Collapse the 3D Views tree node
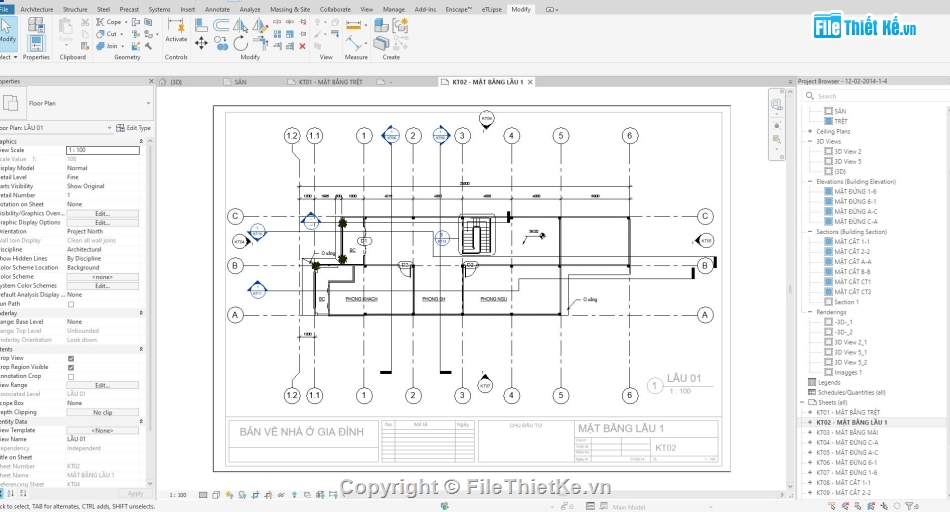The height and width of the screenshot is (512, 950). (810, 141)
